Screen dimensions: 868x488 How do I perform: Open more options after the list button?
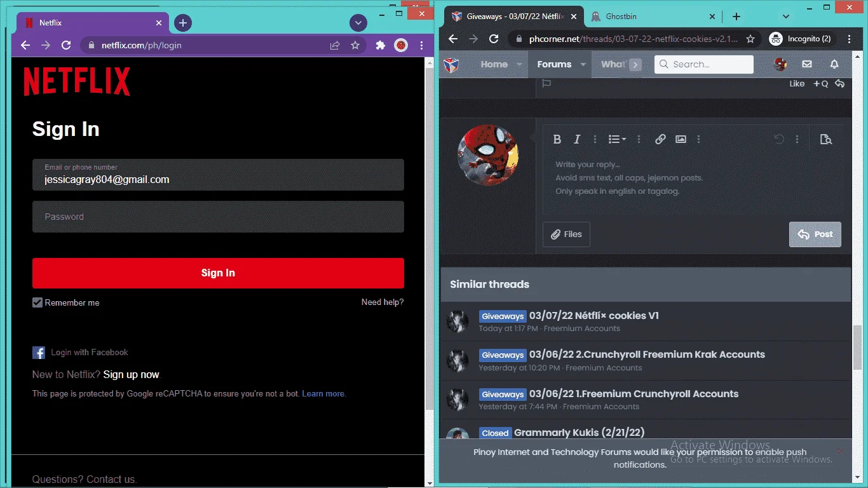click(639, 139)
